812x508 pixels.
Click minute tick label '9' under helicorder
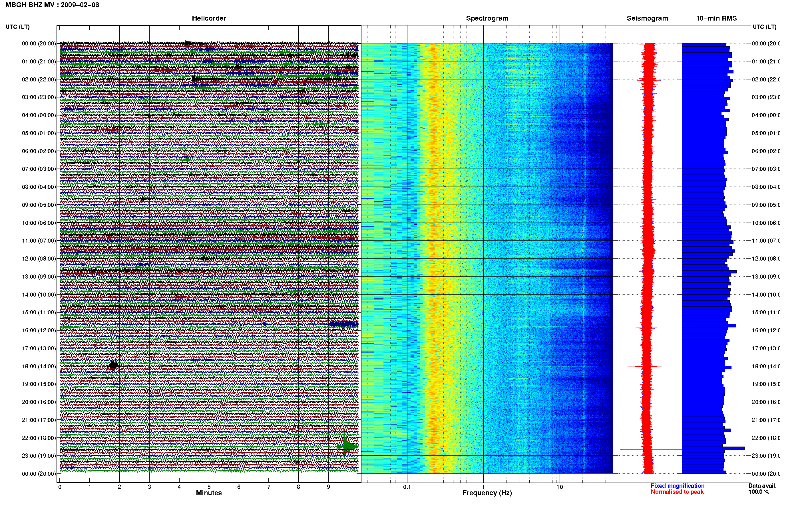coord(328,487)
